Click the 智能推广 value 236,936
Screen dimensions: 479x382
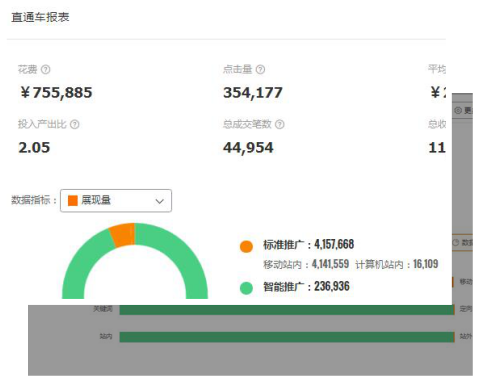(x=332, y=286)
